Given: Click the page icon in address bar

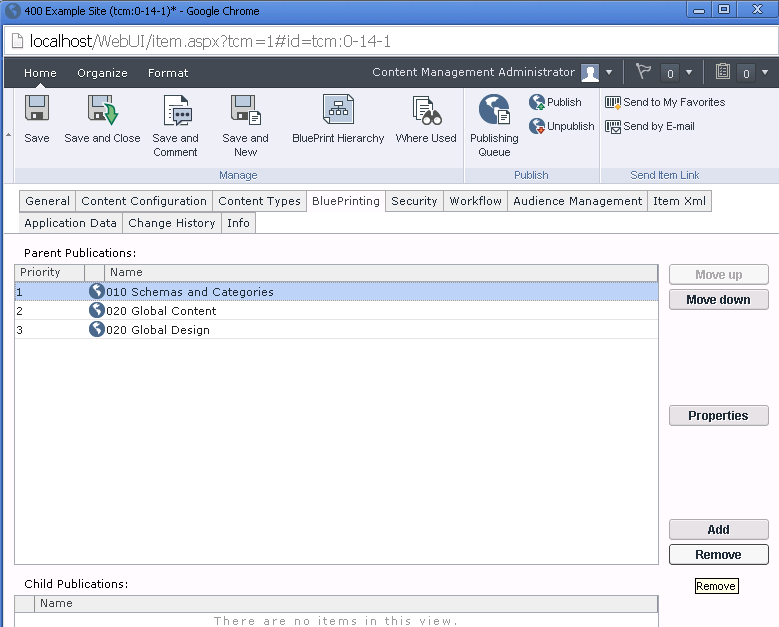Looking at the screenshot, I should click(17, 41).
